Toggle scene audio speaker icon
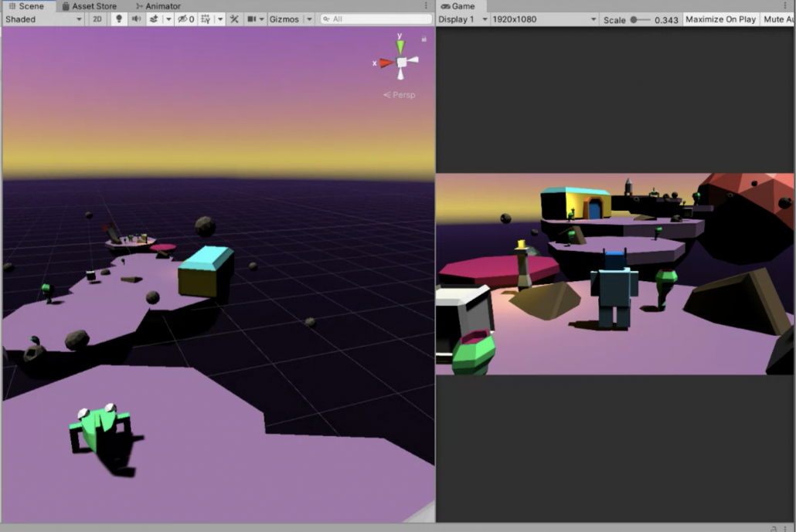Viewport: 796px width, 532px height. coord(136,19)
